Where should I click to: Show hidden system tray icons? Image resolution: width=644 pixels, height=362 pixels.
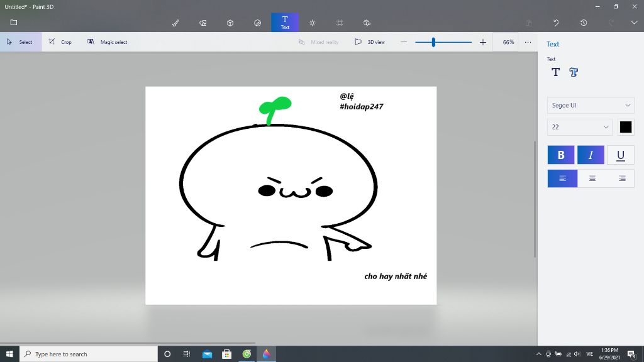tap(538, 354)
